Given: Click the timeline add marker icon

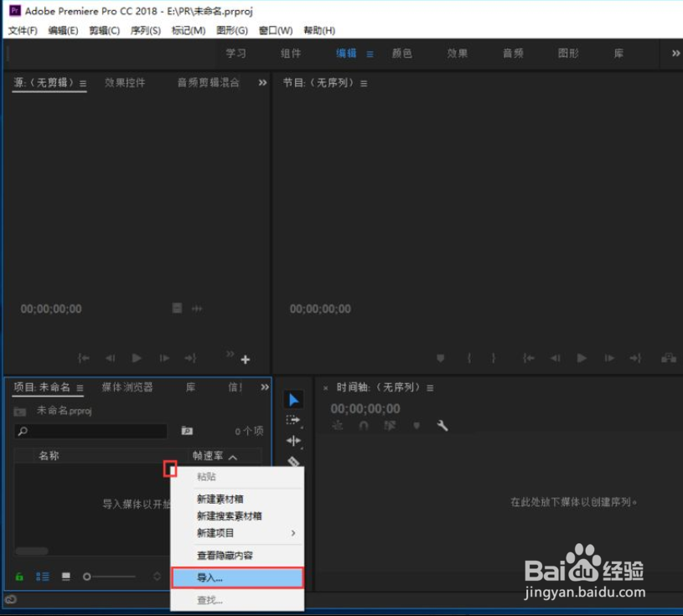Looking at the screenshot, I should 417,425.
